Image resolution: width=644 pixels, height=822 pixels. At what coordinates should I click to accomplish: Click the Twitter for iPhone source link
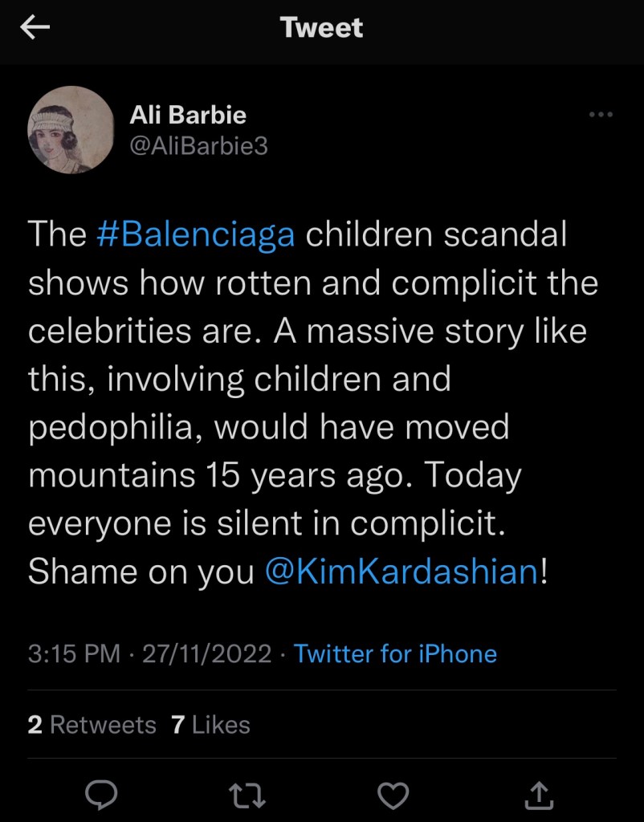[x=395, y=653]
